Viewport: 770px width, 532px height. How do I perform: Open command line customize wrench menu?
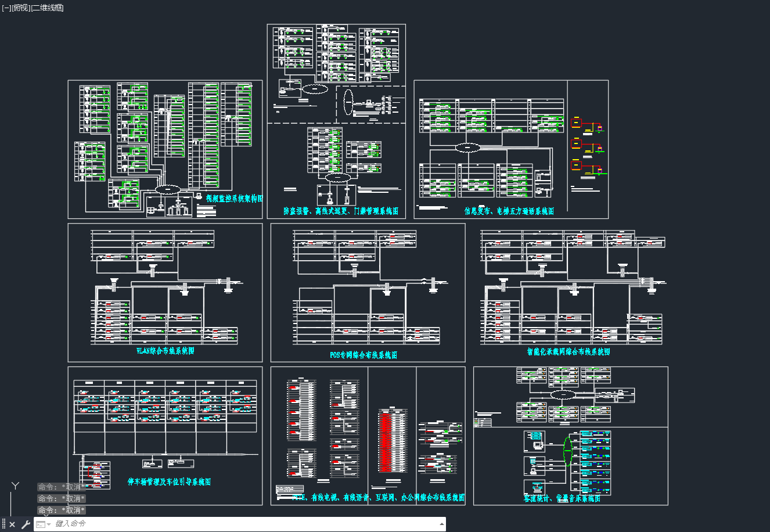tap(26, 524)
